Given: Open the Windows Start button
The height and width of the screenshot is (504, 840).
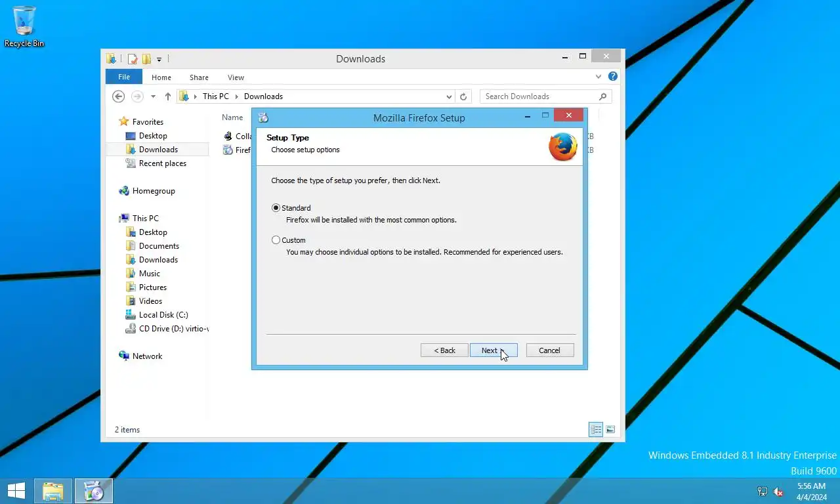Looking at the screenshot, I should (x=16, y=490).
